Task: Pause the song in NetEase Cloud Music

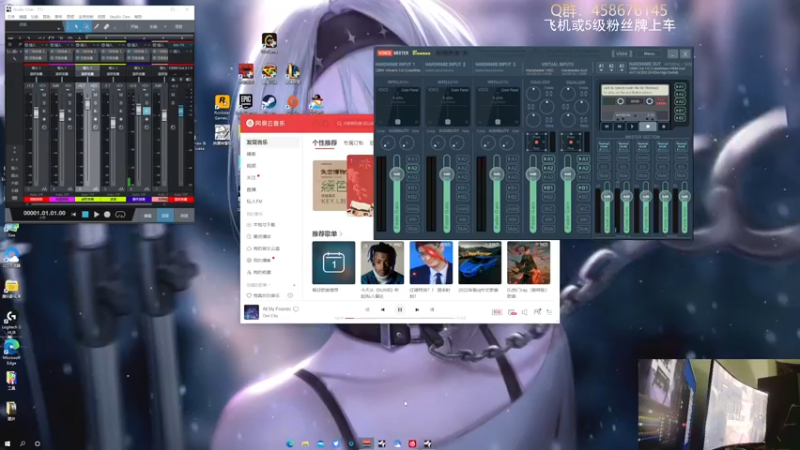Action: [399, 310]
